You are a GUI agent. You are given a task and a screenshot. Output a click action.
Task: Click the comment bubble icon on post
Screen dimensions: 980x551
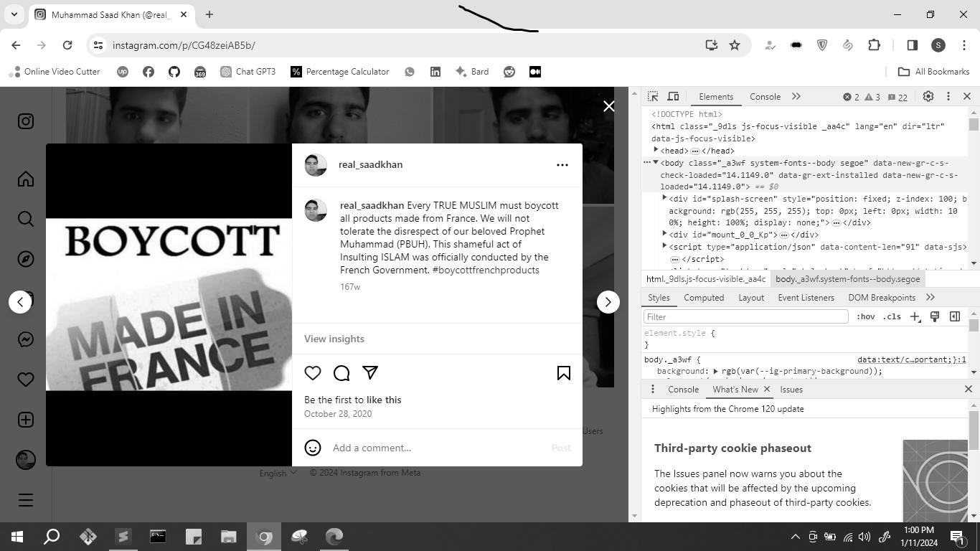pos(341,372)
